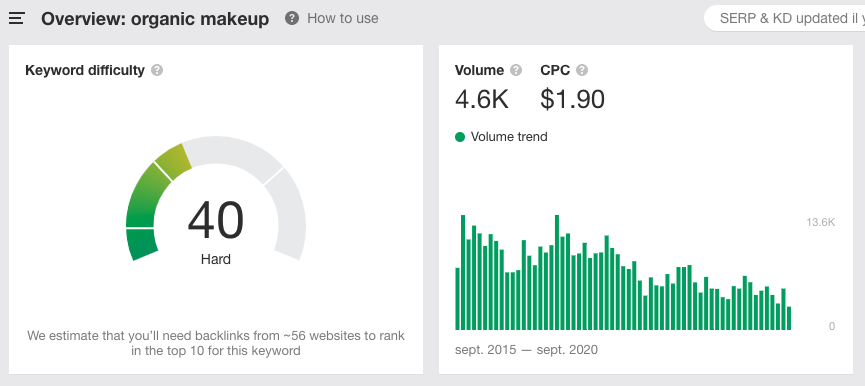This screenshot has height=386, width=865.
Task: Click the keyword difficulty gauge arc
Action: (x=216, y=199)
